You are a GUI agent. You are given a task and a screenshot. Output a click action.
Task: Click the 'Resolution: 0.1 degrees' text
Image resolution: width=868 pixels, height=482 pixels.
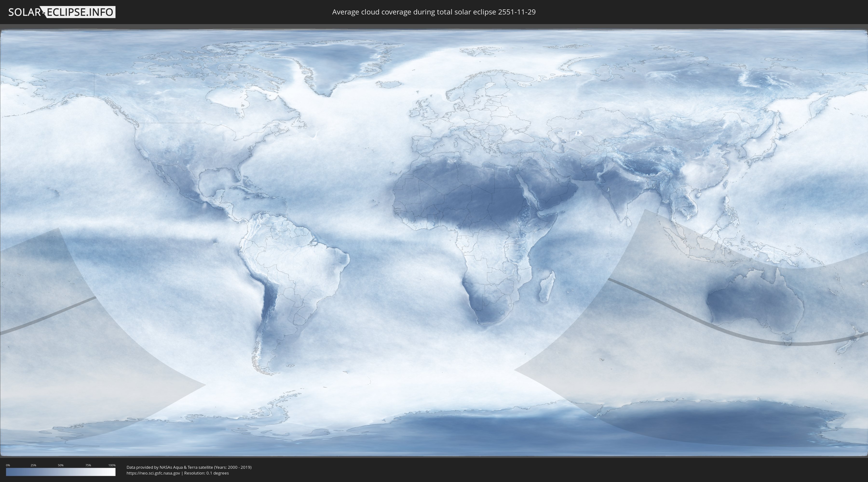pyautogui.click(x=206, y=473)
